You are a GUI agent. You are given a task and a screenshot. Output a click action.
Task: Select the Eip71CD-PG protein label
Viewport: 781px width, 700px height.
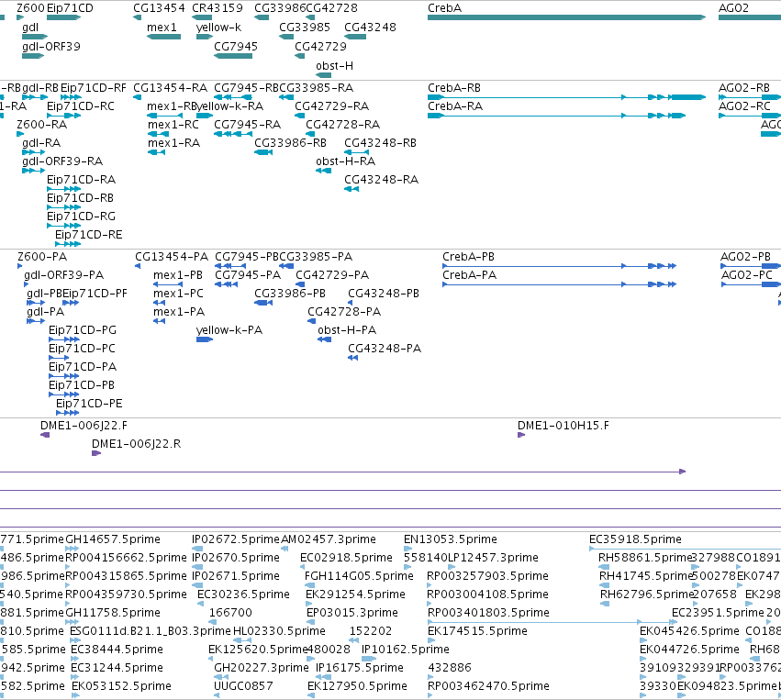[x=83, y=330]
